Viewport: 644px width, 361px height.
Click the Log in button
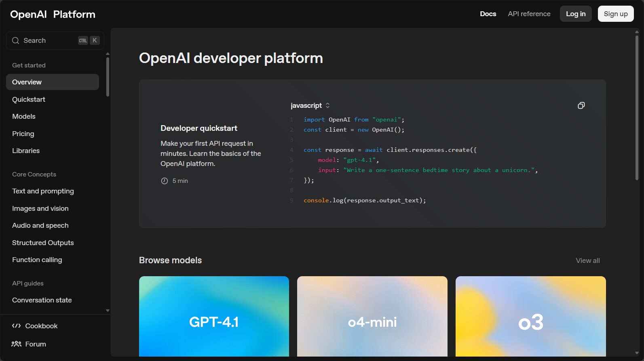[576, 14]
